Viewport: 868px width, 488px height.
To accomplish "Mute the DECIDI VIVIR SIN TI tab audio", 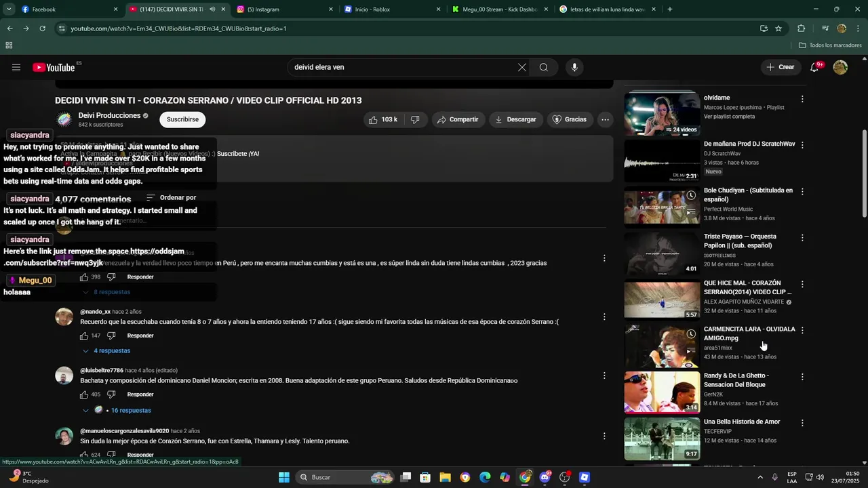I will pyautogui.click(x=212, y=9).
